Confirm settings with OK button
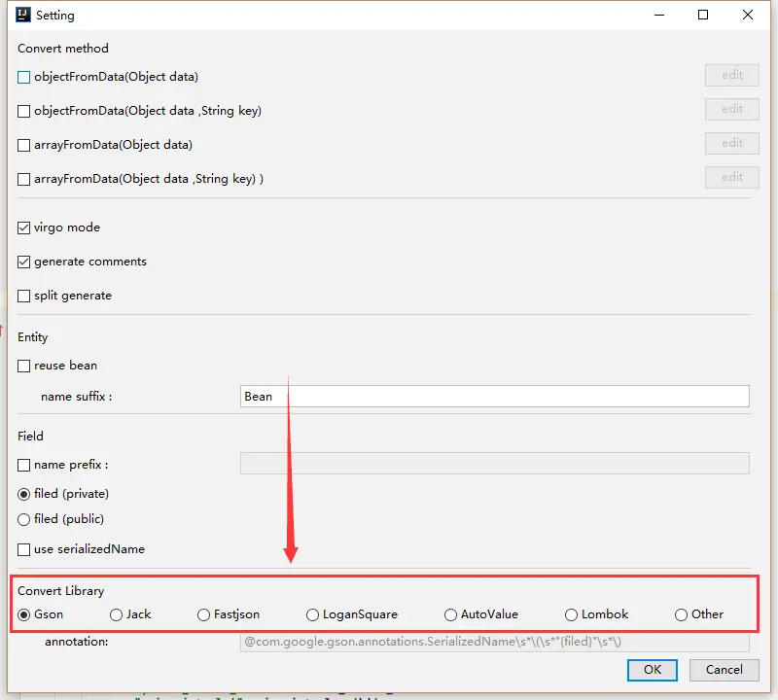 pos(652,670)
